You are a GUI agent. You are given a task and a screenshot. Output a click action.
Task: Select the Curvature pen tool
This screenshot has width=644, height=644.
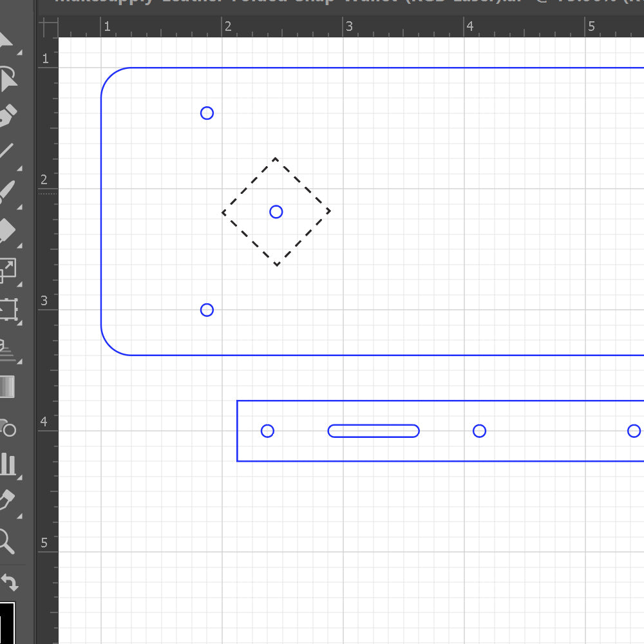[x=8, y=115]
